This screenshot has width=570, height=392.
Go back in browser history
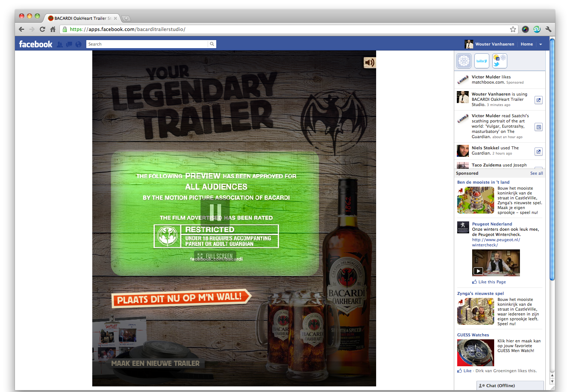(22, 29)
